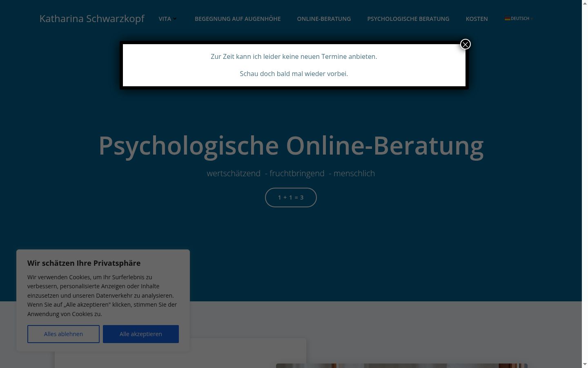This screenshot has height=368, width=588.
Task: Click text 'Zur Zeit kann ich leider keine neuen Termine anbieten.'
Action: (294, 56)
